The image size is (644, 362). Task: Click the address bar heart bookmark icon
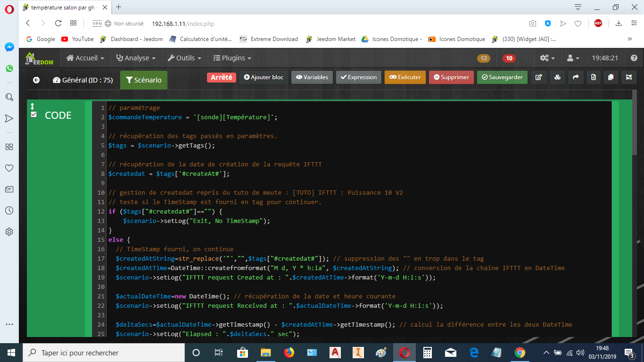pyautogui.click(x=578, y=23)
